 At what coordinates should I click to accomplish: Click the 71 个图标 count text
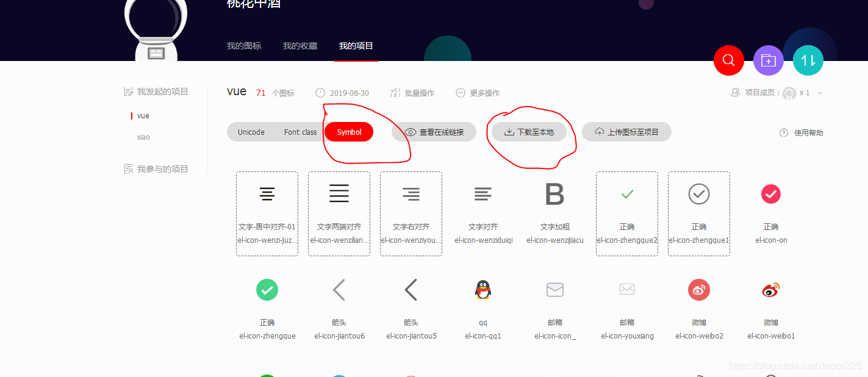coord(275,93)
